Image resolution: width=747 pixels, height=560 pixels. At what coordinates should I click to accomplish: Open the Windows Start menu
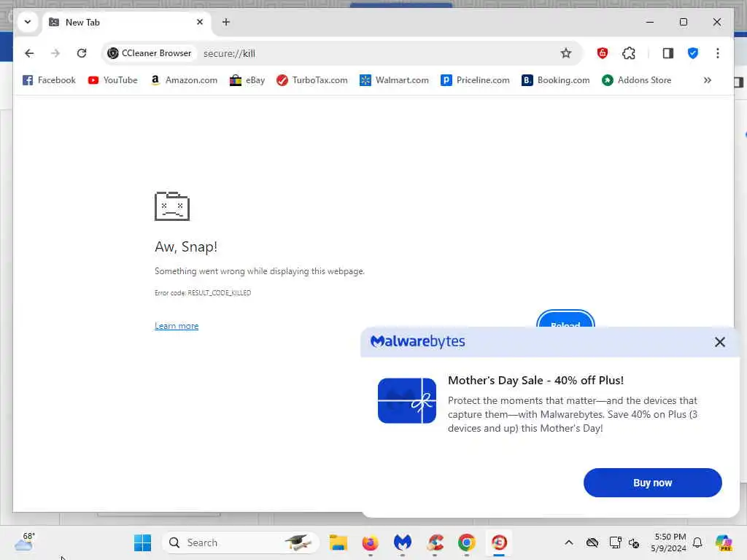[142, 542]
